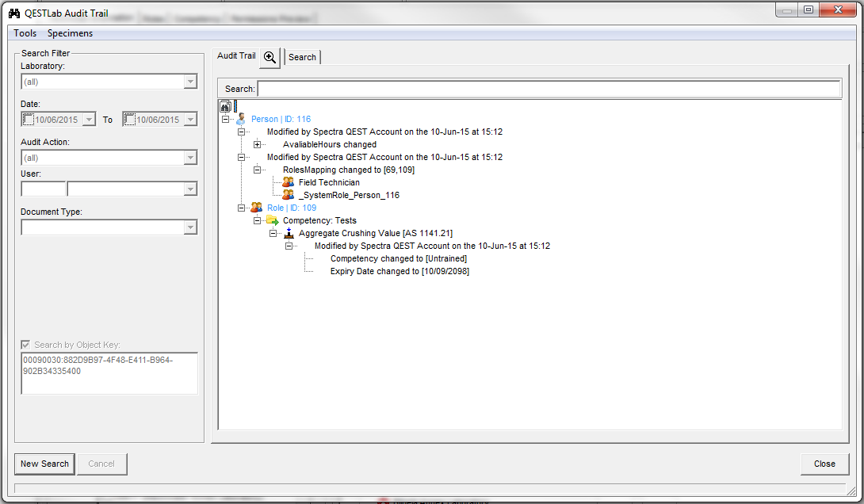
Task: Open the Laboratory dropdown
Action: click(189, 82)
